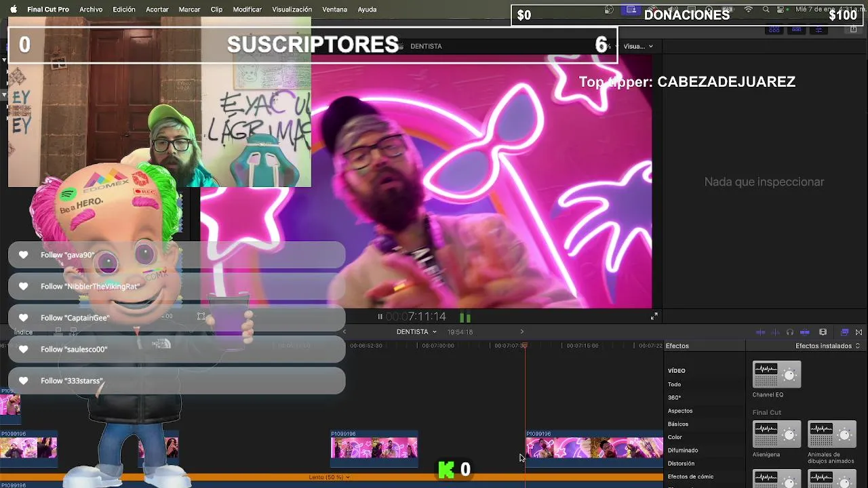Click the 19:54:18 project duration text
The height and width of the screenshot is (488, 868).
click(460, 332)
